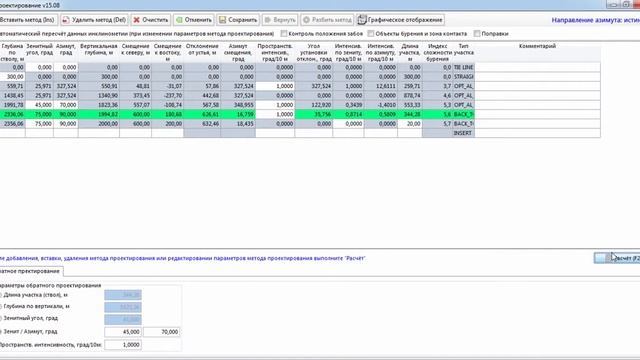Image resolution: width=640 pixels, height=360 pixels.
Task: Click east offset cell -108,74
Action: pos(167,105)
